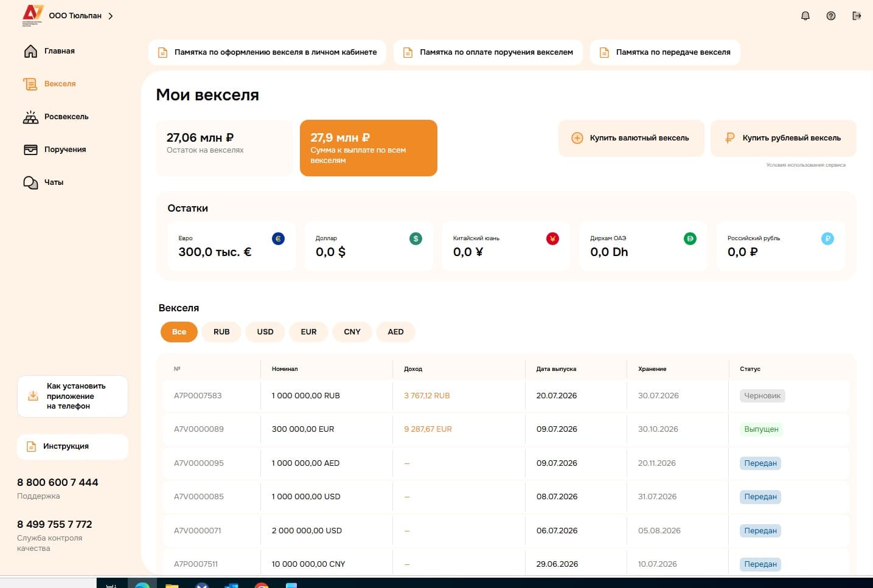Filter bills by CNY
This screenshot has height=588, width=873.
point(352,332)
